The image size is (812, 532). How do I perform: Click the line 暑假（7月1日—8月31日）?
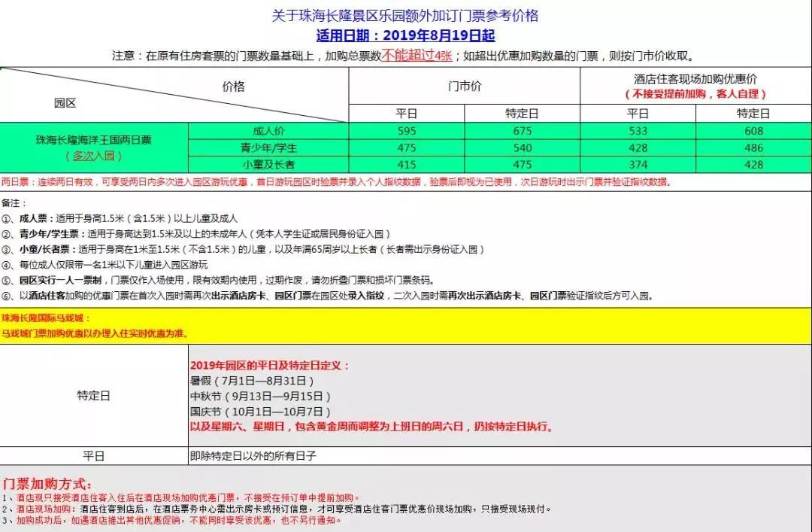click(252, 381)
